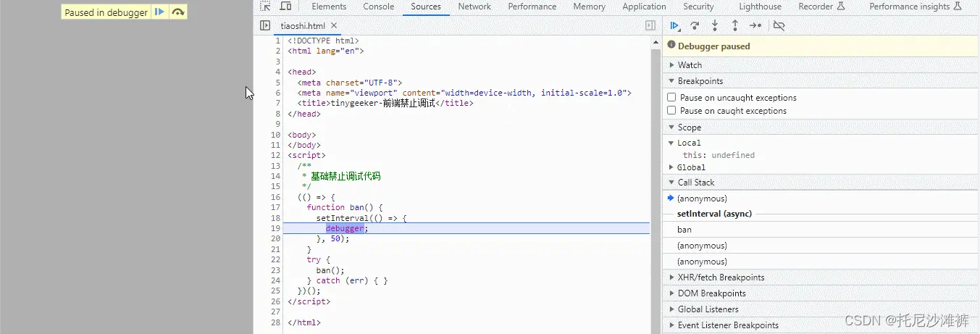Click the setInterval code on line 18
Screen dimensions: 980x334
tap(361, 218)
